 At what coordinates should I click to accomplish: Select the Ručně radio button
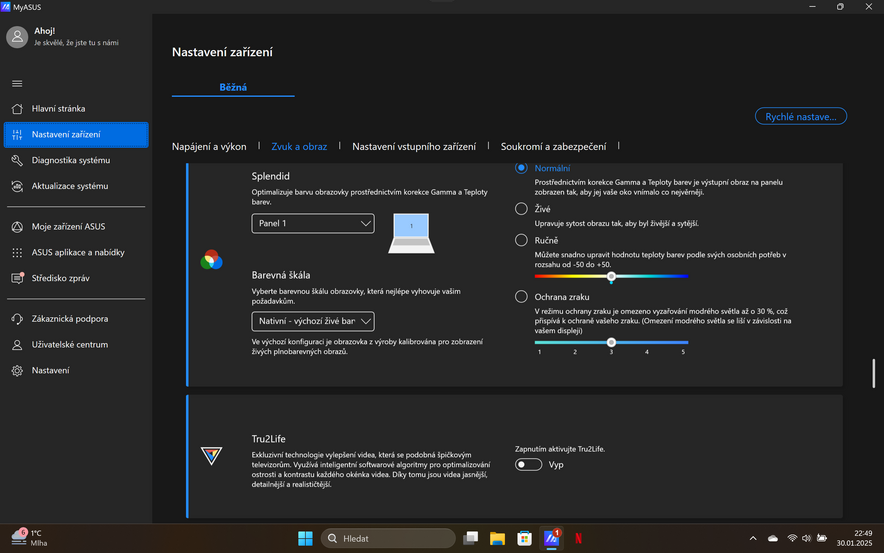[x=521, y=240]
